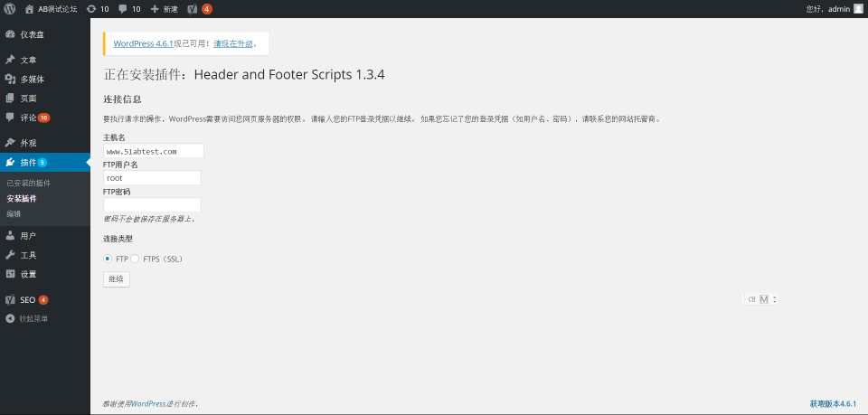Open the 编辑 plugin editor submenu
868x415 pixels.
(14, 213)
